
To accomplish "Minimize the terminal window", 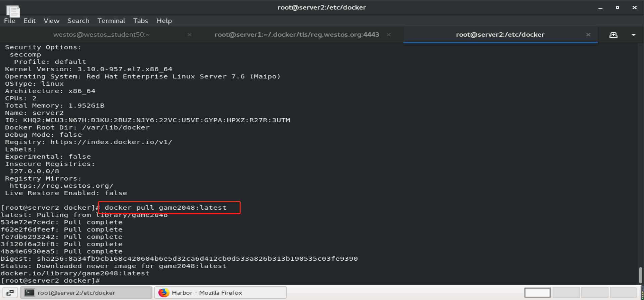I will [600, 8].
